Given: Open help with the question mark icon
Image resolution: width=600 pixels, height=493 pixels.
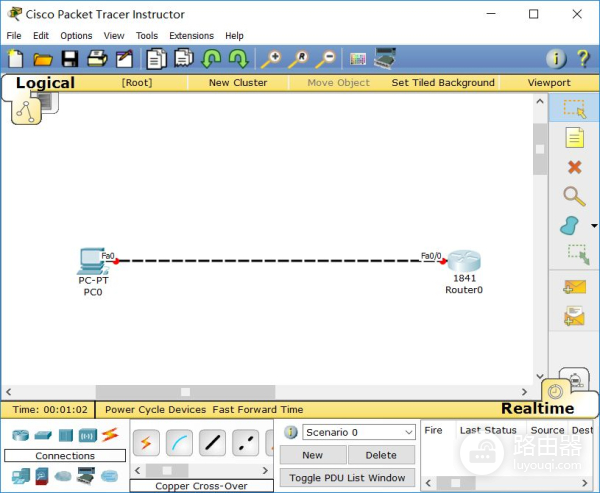Looking at the screenshot, I should coord(583,59).
